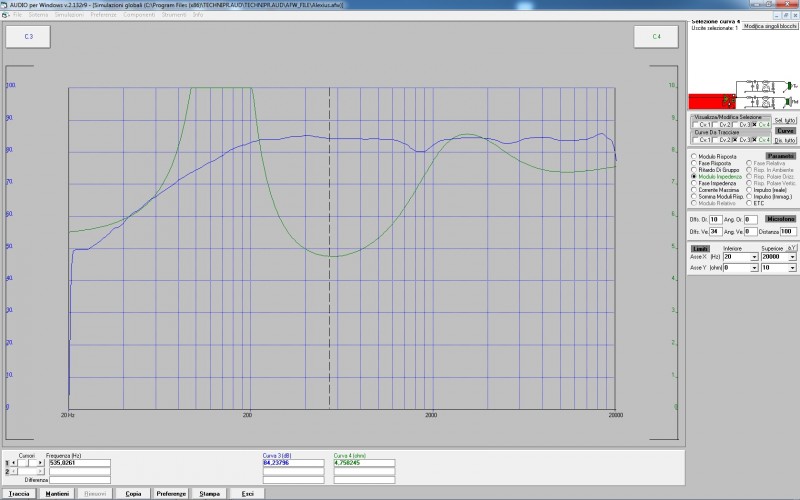The width and height of the screenshot is (800, 500).
Task: Open Asse X Superiore dropdown
Action: coord(792,257)
